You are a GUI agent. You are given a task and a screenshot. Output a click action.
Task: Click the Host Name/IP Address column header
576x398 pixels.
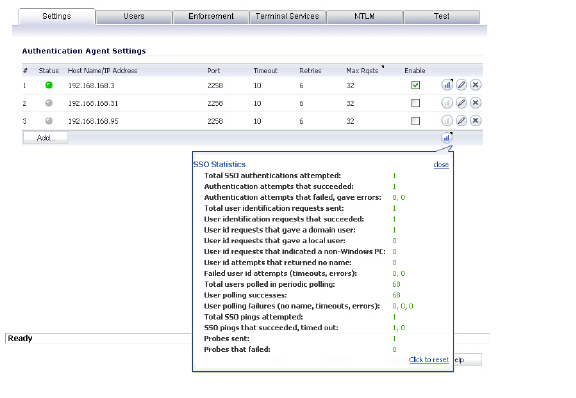pos(102,71)
